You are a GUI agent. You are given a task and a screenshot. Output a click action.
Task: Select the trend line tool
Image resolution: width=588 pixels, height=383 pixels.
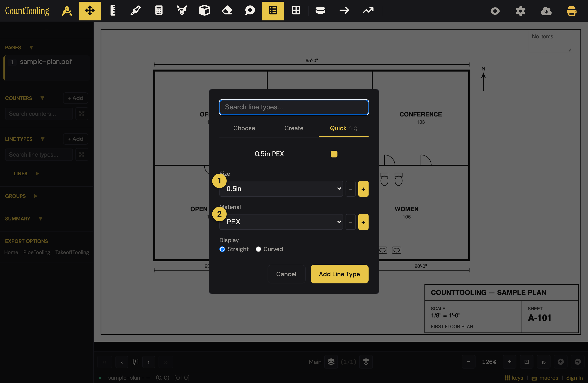[368, 11]
